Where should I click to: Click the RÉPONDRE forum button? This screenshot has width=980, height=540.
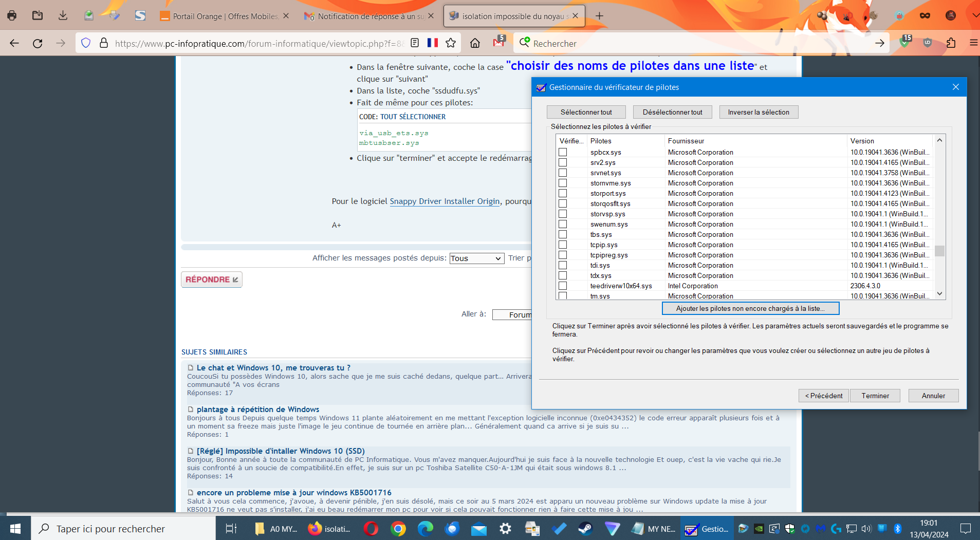click(212, 280)
